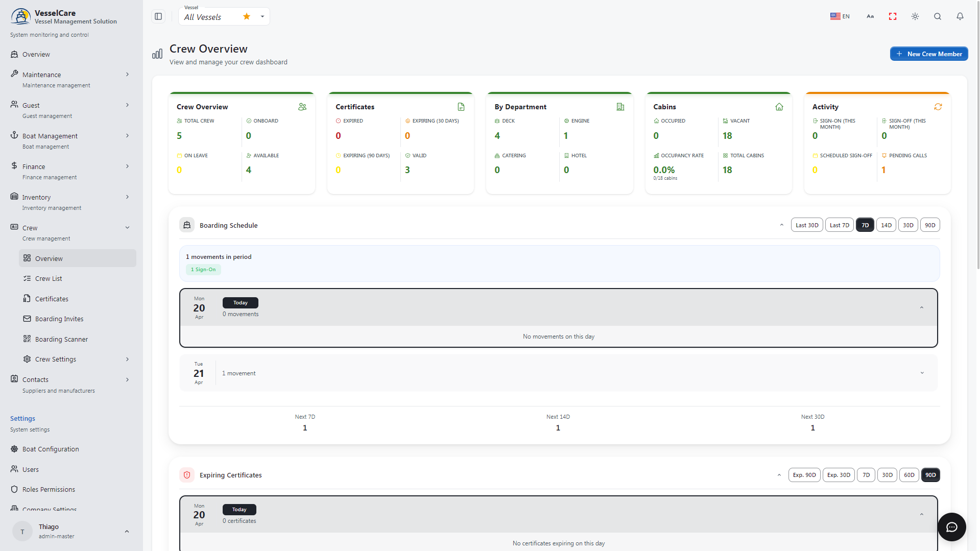The height and width of the screenshot is (551, 980).
Task: Expand the Maintenance menu
Action: click(x=71, y=79)
